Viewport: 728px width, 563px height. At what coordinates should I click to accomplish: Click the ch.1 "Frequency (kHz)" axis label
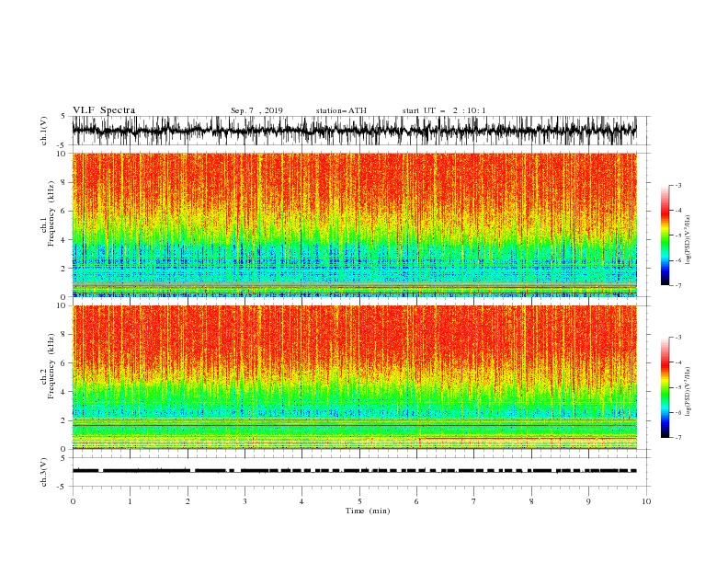click(51, 214)
